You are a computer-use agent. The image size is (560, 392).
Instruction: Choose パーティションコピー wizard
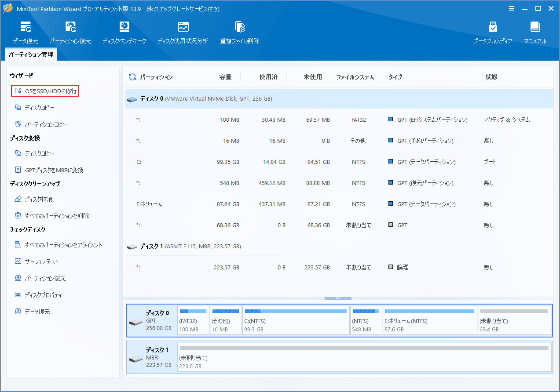tap(41, 124)
